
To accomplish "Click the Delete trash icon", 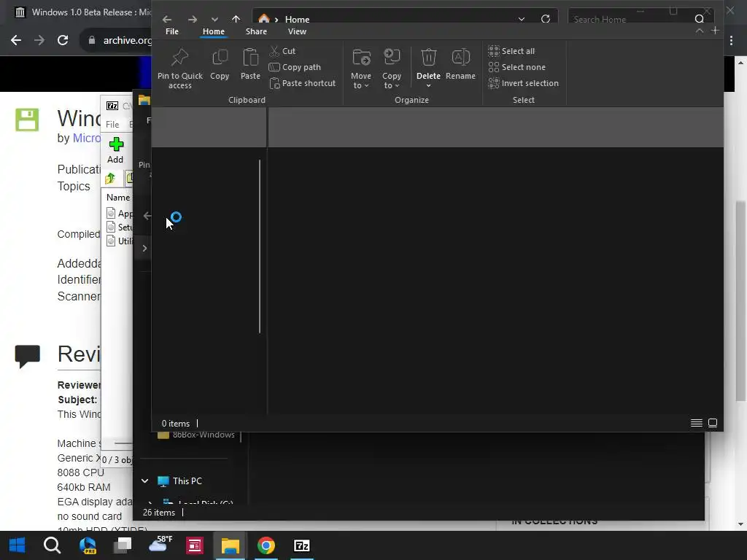I will (428, 58).
